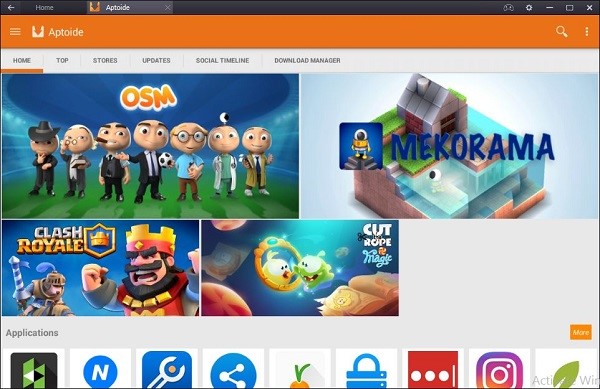This screenshot has height=389, width=600.
Task: Click the back arrow in title bar
Action: [x=11, y=7]
